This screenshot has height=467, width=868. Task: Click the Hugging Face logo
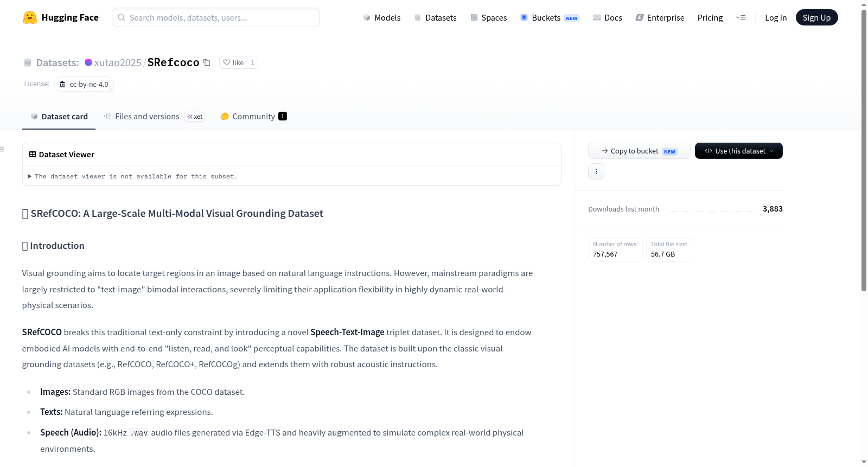[x=60, y=17]
